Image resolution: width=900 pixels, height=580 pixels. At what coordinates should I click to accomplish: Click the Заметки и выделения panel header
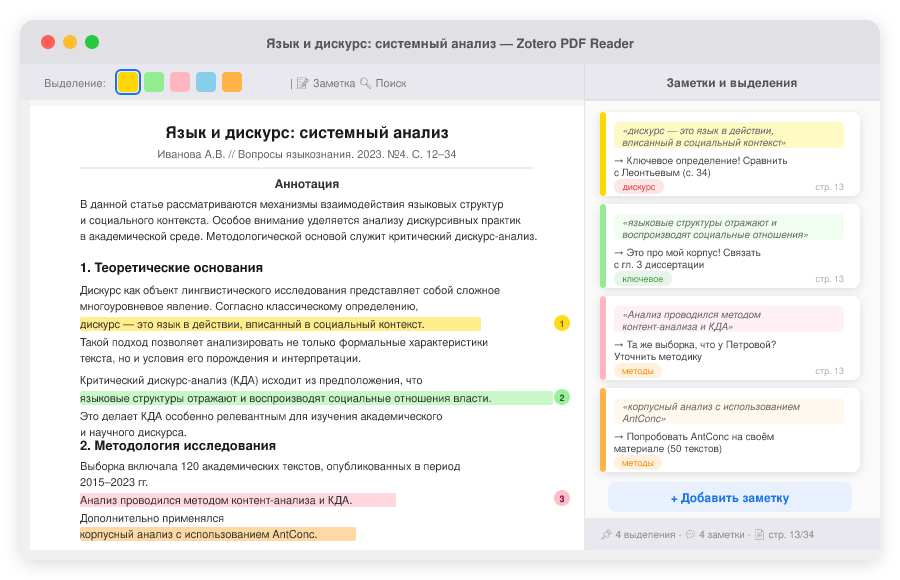pyautogui.click(x=732, y=83)
